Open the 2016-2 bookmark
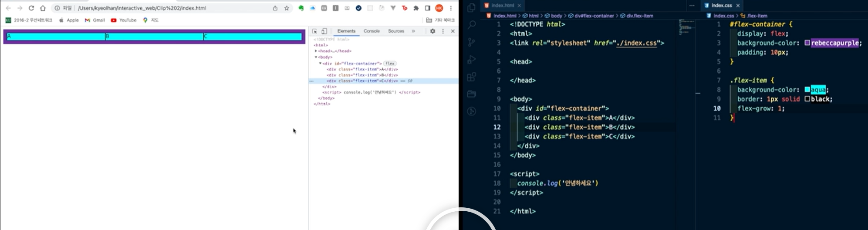 [x=29, y=20]
